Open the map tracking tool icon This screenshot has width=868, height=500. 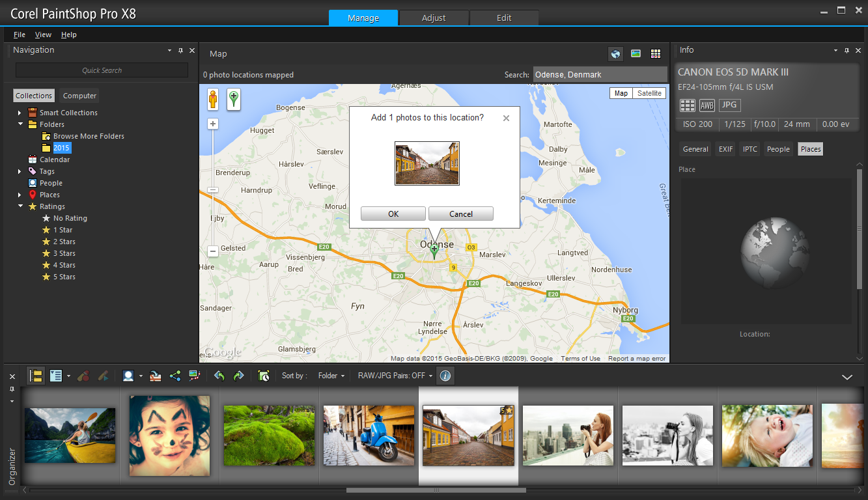(193, 376)
